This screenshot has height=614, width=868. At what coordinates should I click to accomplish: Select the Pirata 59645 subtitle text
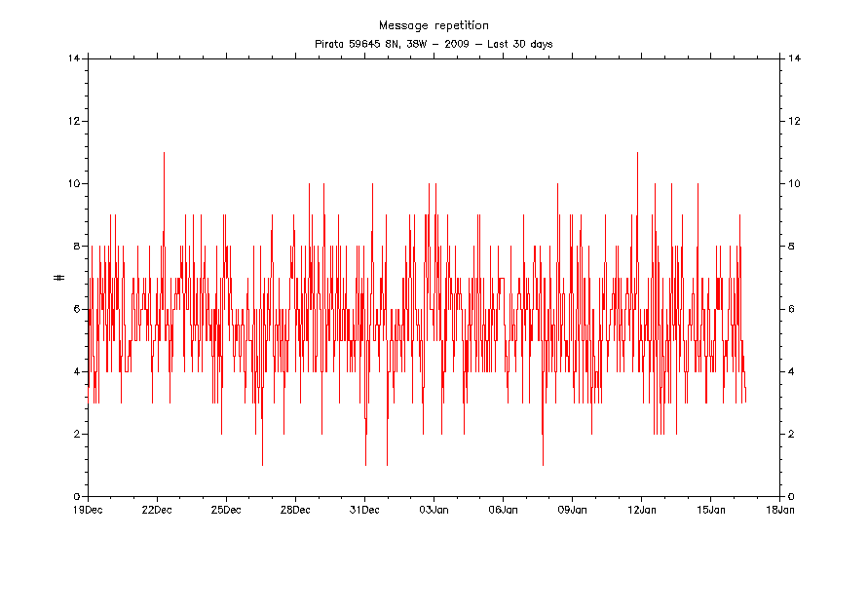coord(434,44)
